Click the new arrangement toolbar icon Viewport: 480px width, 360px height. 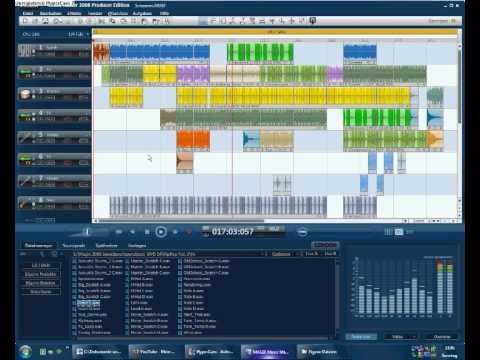[x=25, y=21]
